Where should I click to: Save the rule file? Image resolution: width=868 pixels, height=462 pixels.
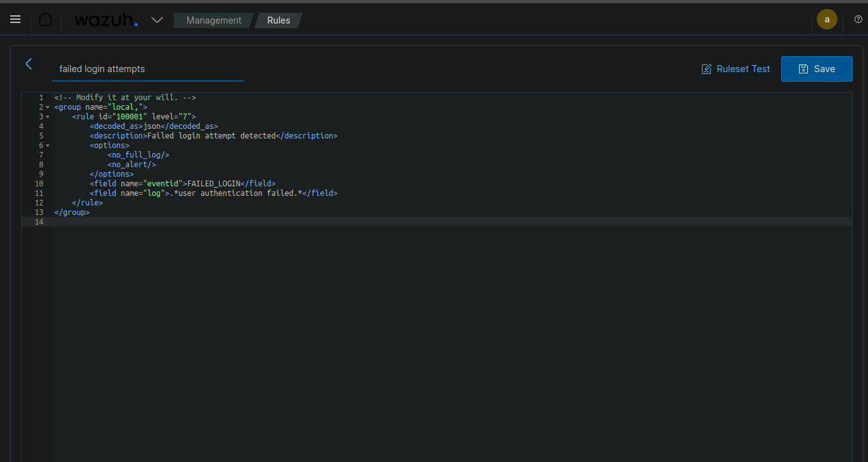coord(817,69)
